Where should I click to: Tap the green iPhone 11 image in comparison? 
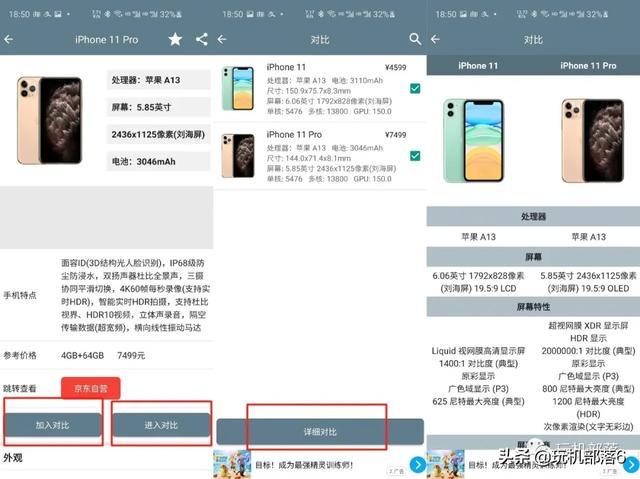point(473,141)
